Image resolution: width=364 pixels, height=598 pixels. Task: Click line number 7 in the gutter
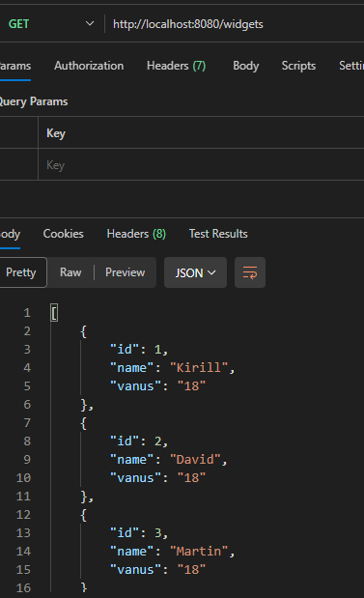(27, 423)
